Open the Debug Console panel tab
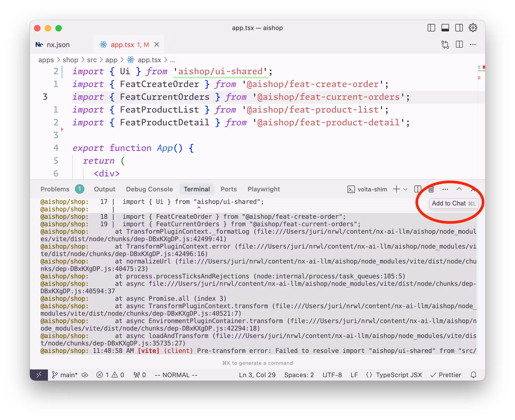This screenshot has height=420, width=515. click(149, 189)
